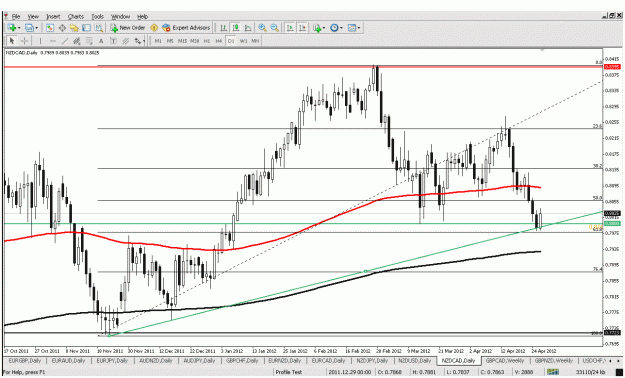The width and height of the screenshot is (625, 378).
Task: Open the Charts menu
Action: pyautogui.click(x=76, y=17)
